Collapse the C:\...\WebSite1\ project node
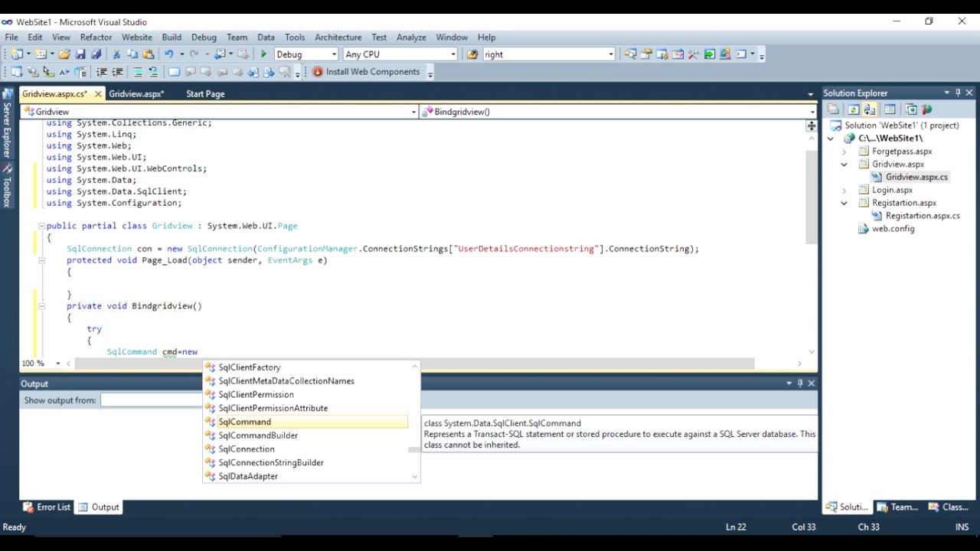The image size is (980, 551). (x=831, y=139)
